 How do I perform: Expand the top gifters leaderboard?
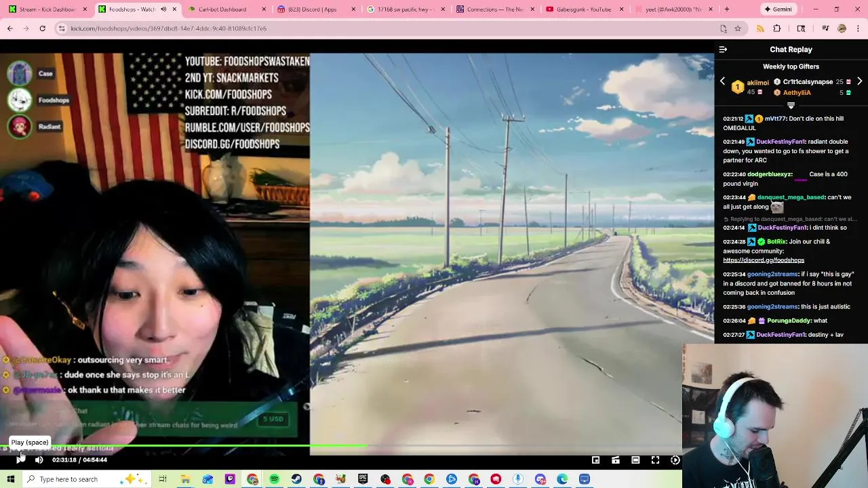(x=791, y=106)
